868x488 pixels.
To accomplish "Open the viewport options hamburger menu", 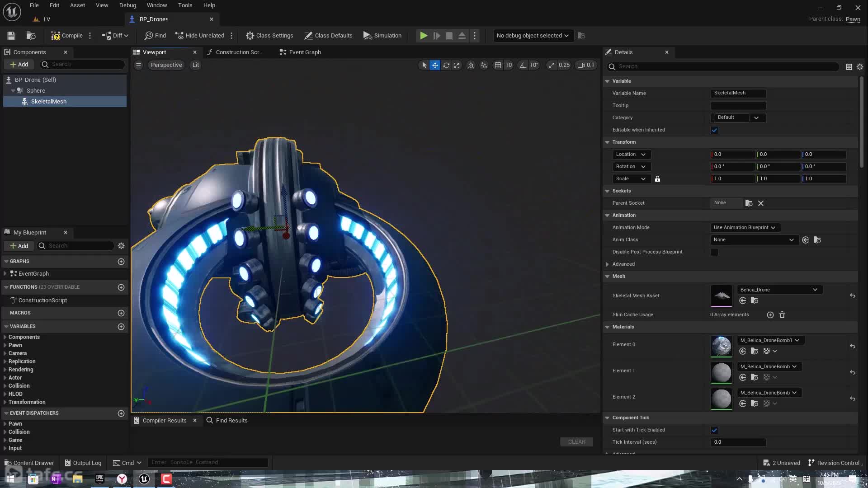I will pos(139,65).
